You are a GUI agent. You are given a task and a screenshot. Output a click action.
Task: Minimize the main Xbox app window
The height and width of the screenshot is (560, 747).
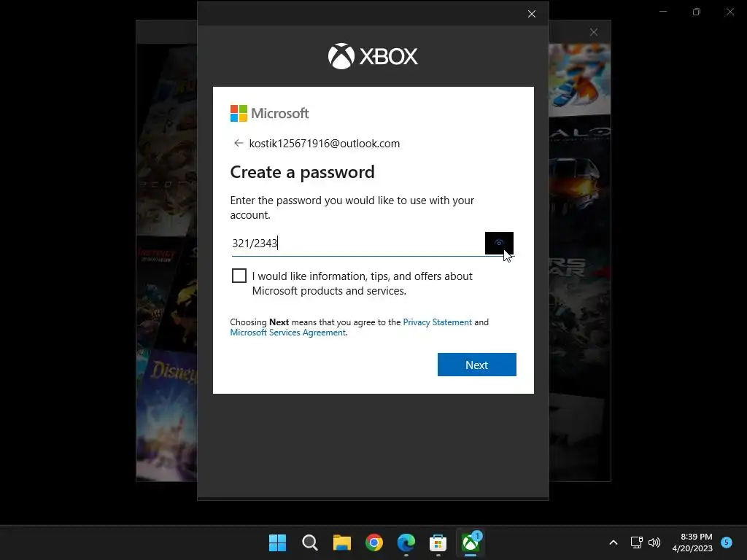pyautogui.click(x=663, y=12)
